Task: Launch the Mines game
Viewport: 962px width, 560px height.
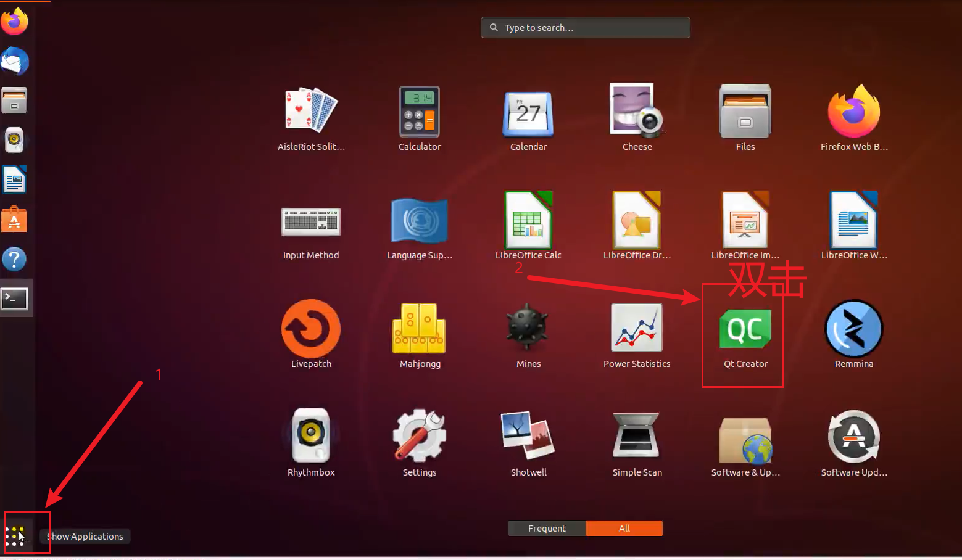Action: tap(528, 327)
